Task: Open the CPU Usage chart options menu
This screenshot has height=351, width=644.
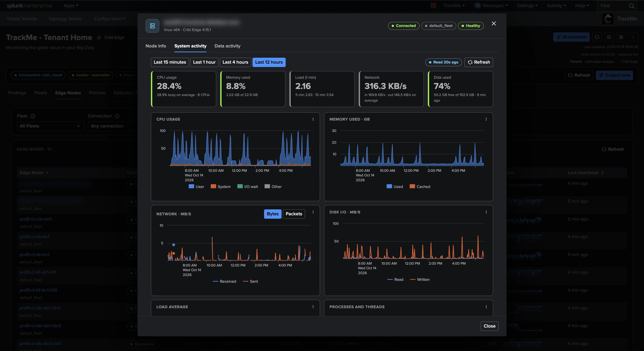Action: coord(313,119)
